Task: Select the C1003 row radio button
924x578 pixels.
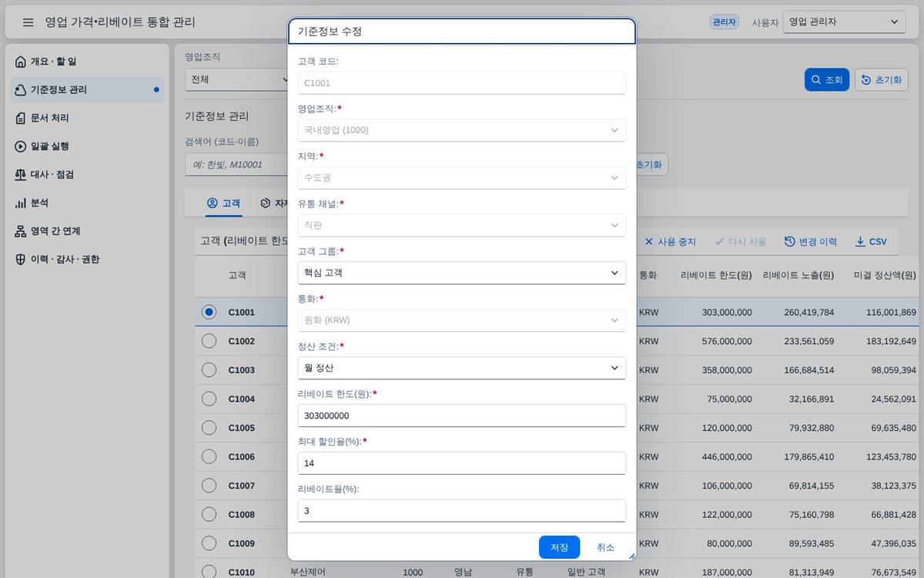Action: (209, 370)
